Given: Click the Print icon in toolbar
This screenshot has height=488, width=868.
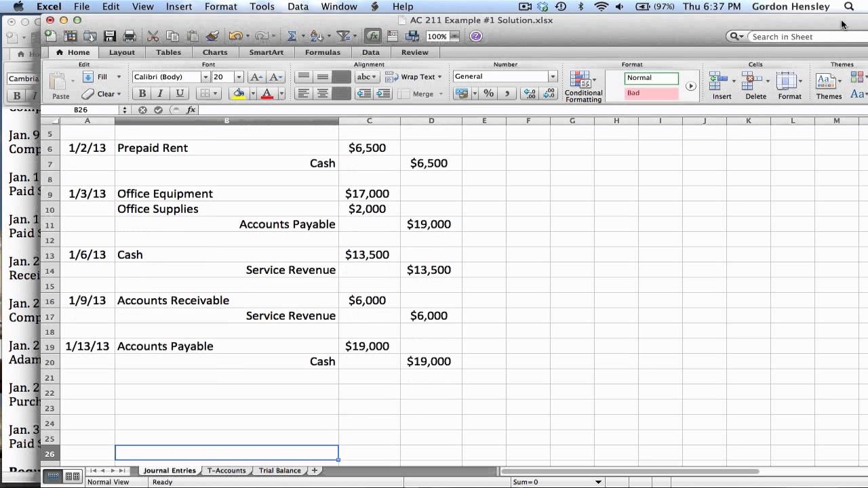Looking at the screenshot, I should point(130,36).
